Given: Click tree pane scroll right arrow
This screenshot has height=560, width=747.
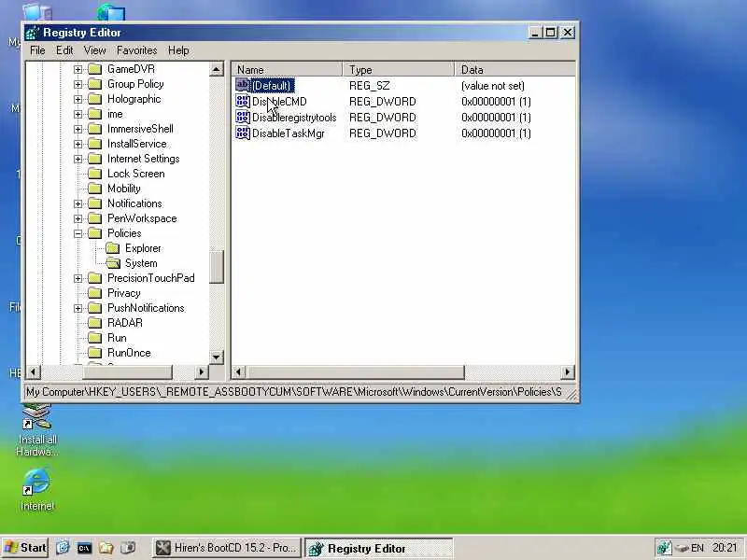Looking at the screenshot, I should (x=202, y=371).
